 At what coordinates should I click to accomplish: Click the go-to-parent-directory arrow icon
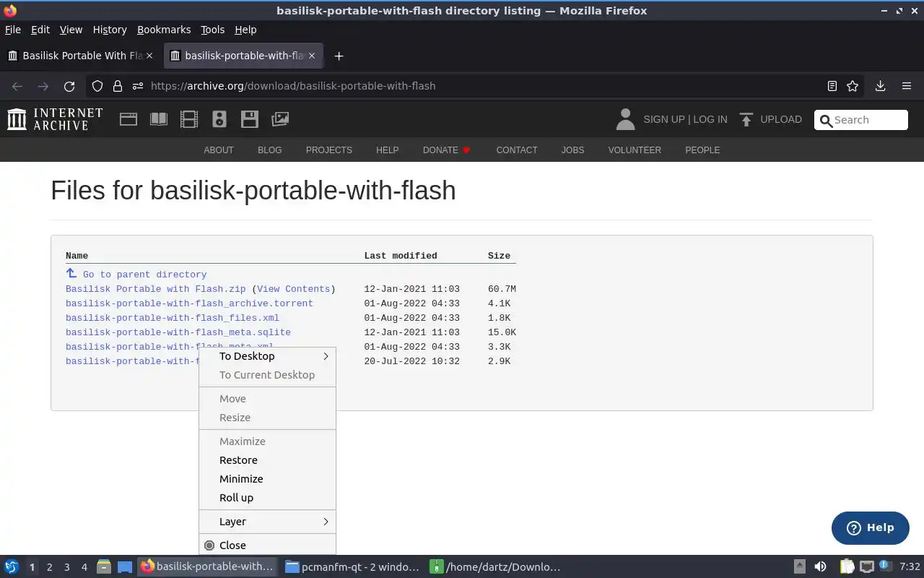coord(71,273)
